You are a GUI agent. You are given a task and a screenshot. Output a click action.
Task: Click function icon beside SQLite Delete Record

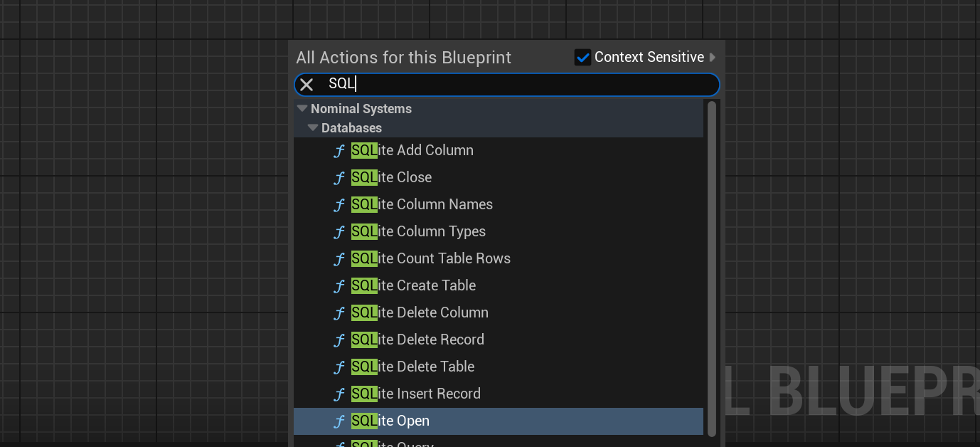[340, 340]
